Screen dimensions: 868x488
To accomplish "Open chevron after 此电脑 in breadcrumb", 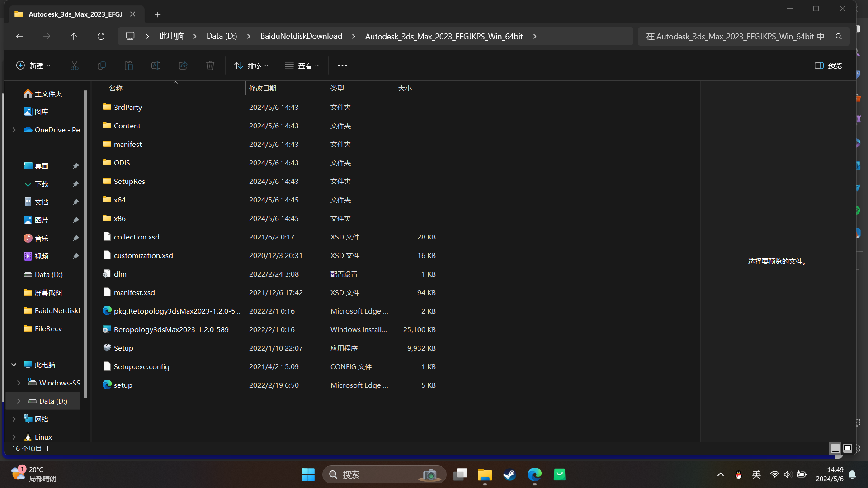I will point(195,36).
